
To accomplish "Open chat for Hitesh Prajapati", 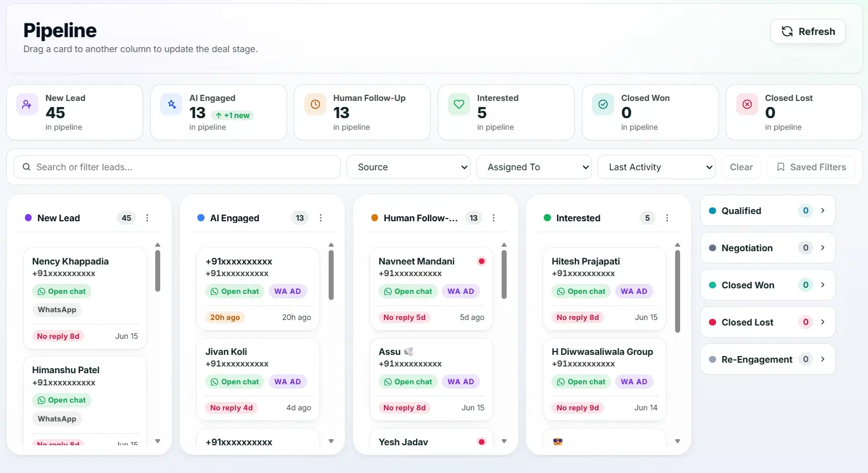I will click(x=581, y=291).
